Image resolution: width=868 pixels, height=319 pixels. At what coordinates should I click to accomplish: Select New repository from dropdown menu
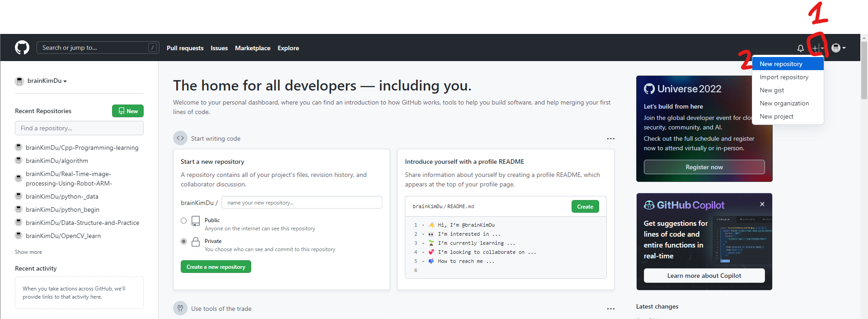[788, 64]
